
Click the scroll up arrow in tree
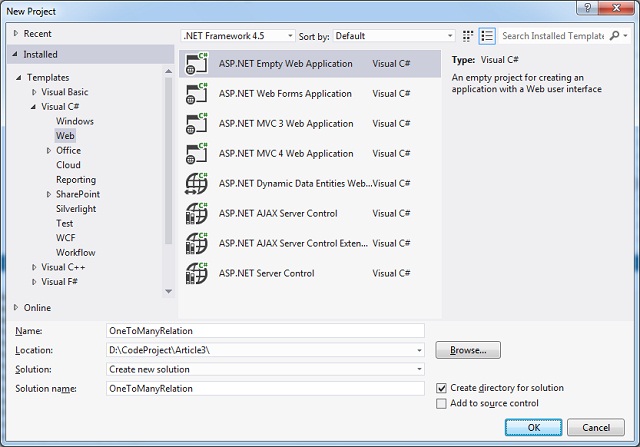169,71
